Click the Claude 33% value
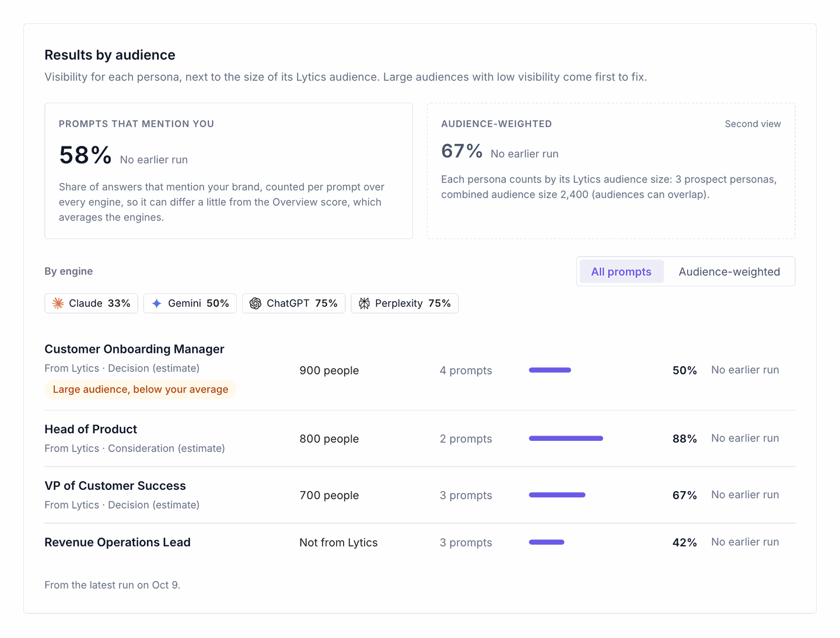The width and height of the screenshot is (840, 638). tap(119, 303)
